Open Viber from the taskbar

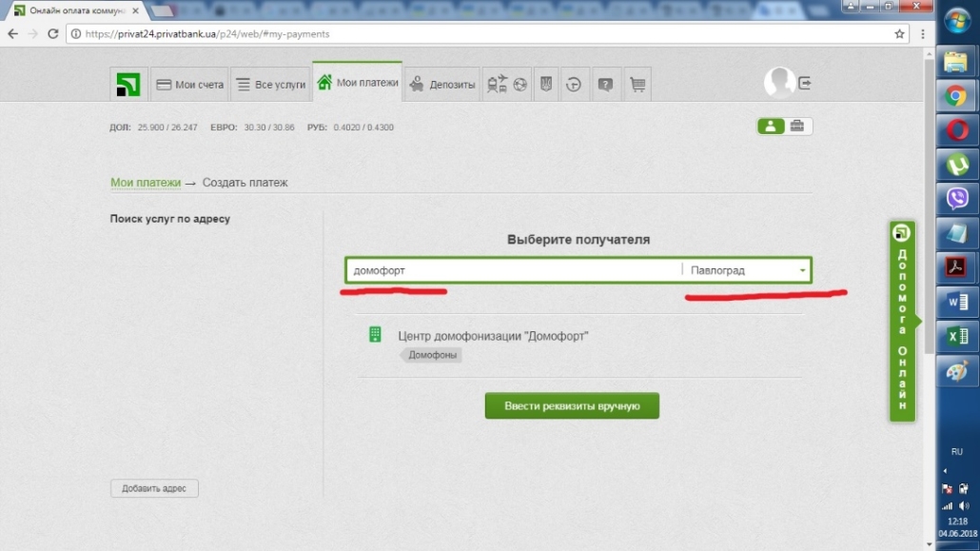pyautogui.click(x=956, y=198)
